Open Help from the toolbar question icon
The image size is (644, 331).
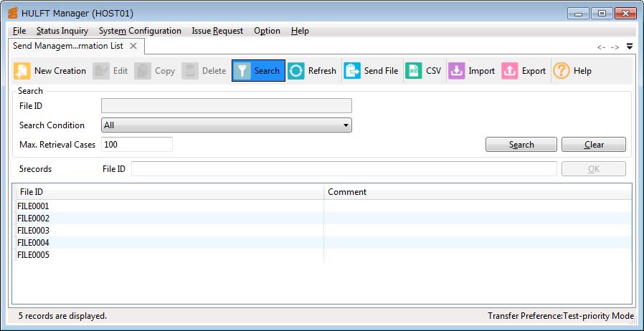click(561, 71)
